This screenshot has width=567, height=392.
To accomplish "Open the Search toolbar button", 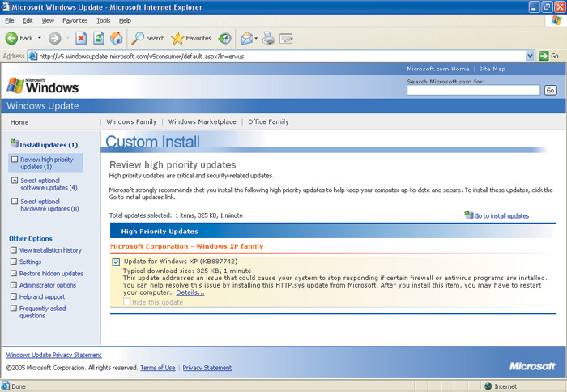I will click(x=148, y=38).
